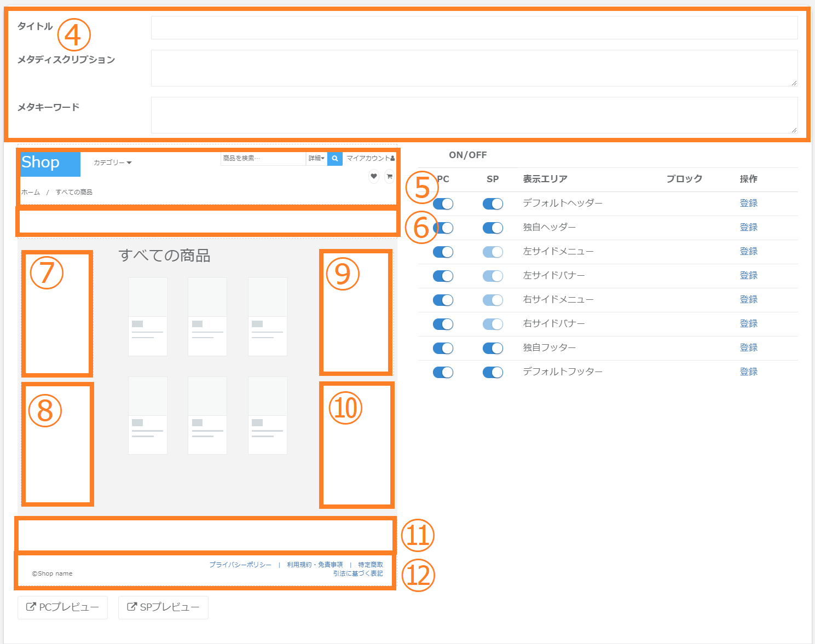This screenshot has height=644, width=815.
Task: Open the SPプレビュー button
Action: point(163,607)
